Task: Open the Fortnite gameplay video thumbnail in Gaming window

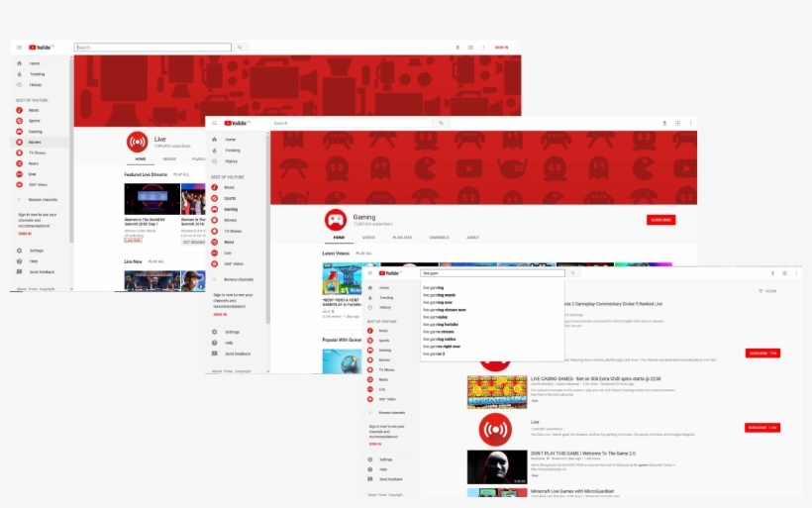Action: tap(343, 278)
